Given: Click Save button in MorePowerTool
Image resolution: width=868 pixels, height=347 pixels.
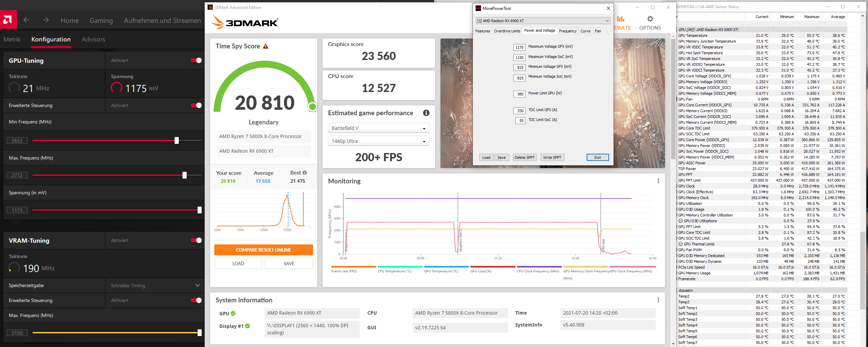Looking at the screenshot, I should point(501,157).
